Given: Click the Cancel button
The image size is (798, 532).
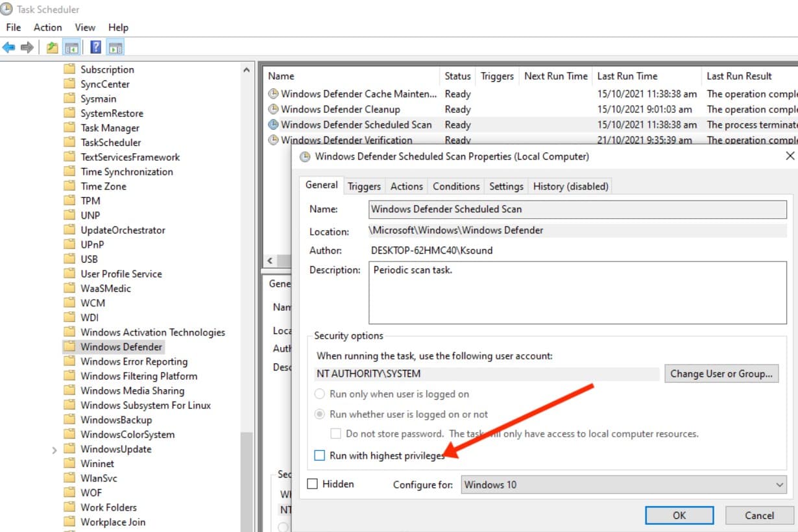Looking at the screenshot, I should tap(759, 515).
